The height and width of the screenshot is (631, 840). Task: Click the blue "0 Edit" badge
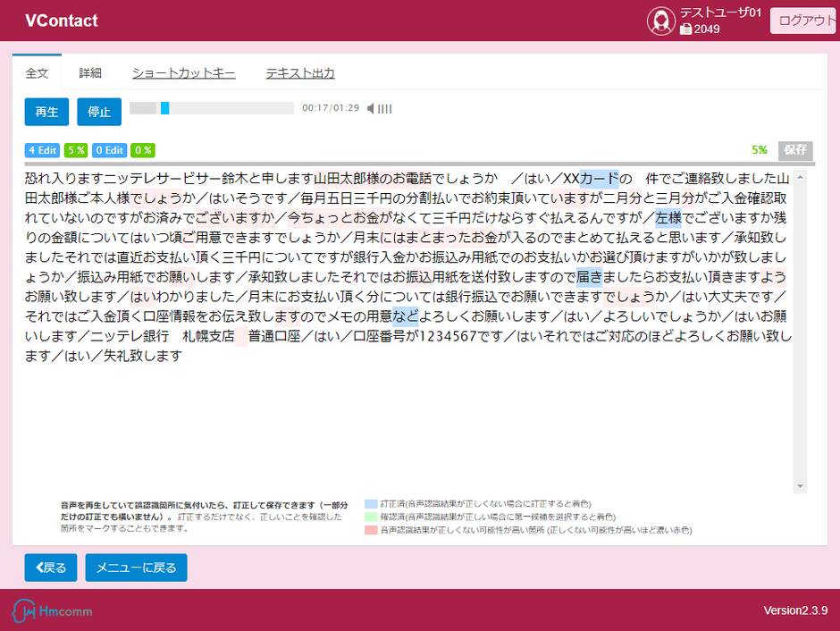109,150
